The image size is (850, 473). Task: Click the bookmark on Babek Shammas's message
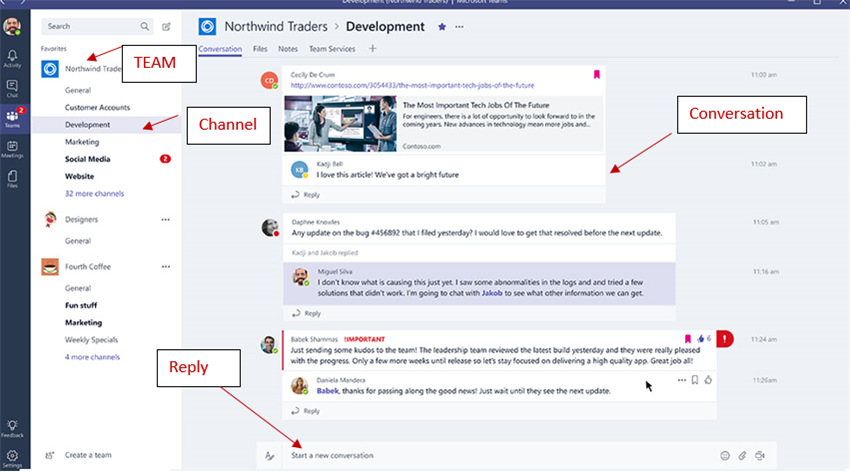click(687, 339)
